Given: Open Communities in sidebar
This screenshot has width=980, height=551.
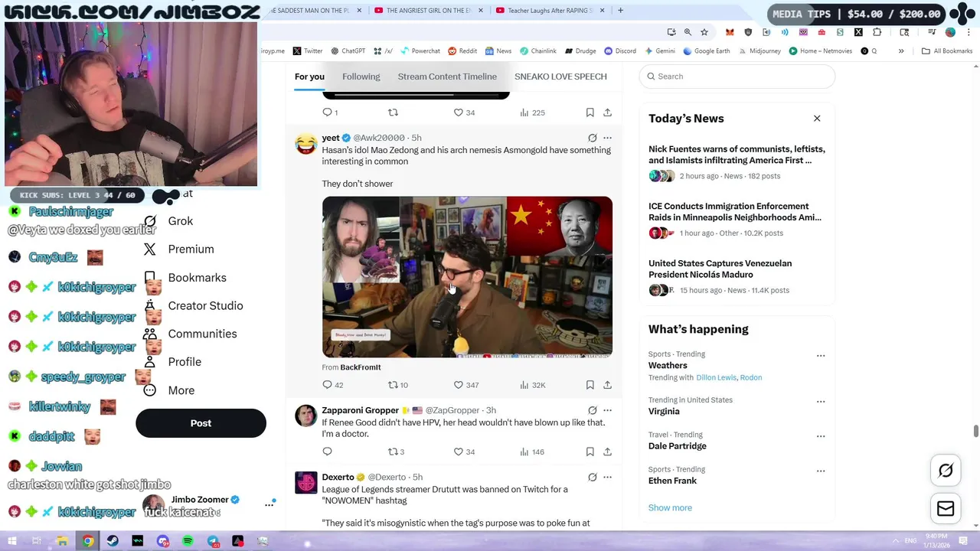Looking at the screenshot, I should tap(191, 334).
